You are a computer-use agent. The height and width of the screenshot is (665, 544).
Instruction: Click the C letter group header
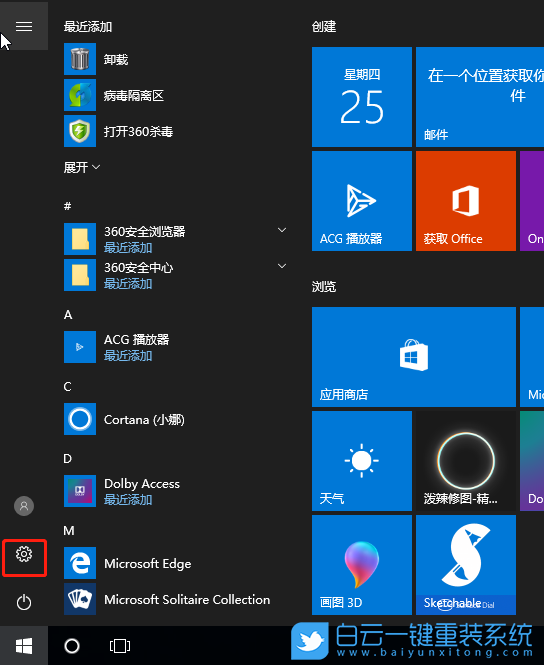(67, 387)
